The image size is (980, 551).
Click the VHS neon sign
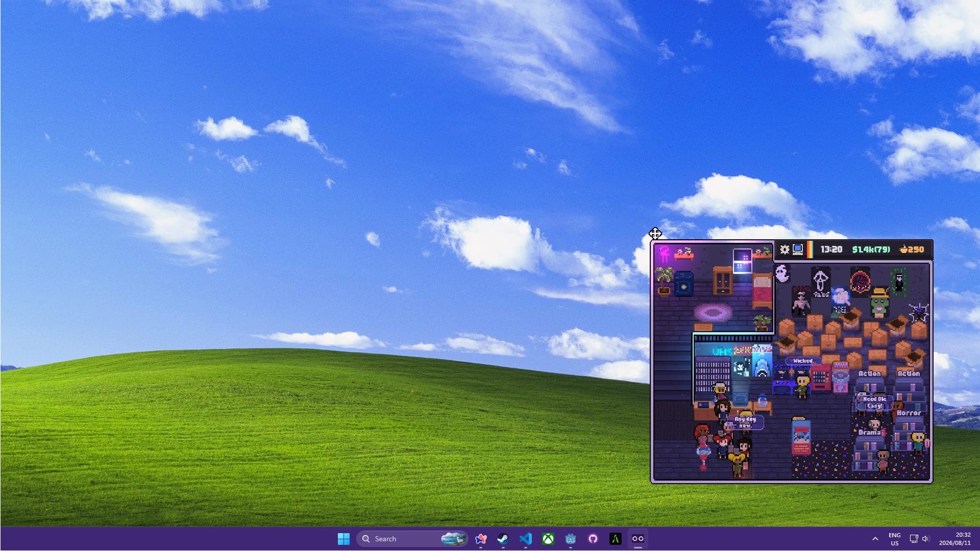[722, 352]
